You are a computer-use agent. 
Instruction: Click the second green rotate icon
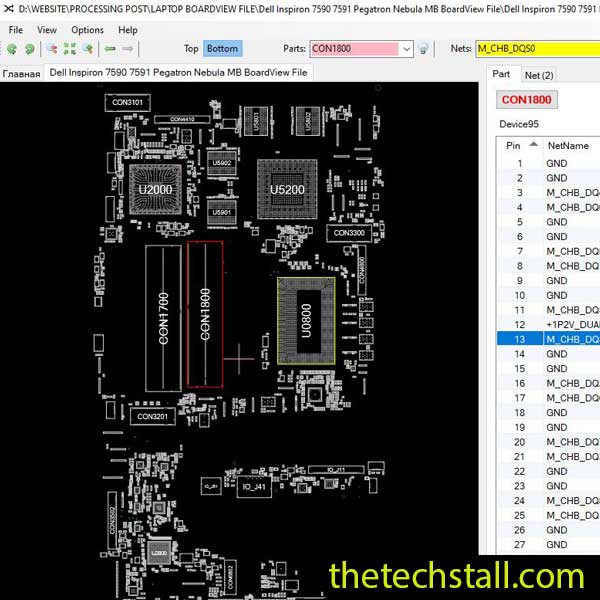(x=28, y=48)
